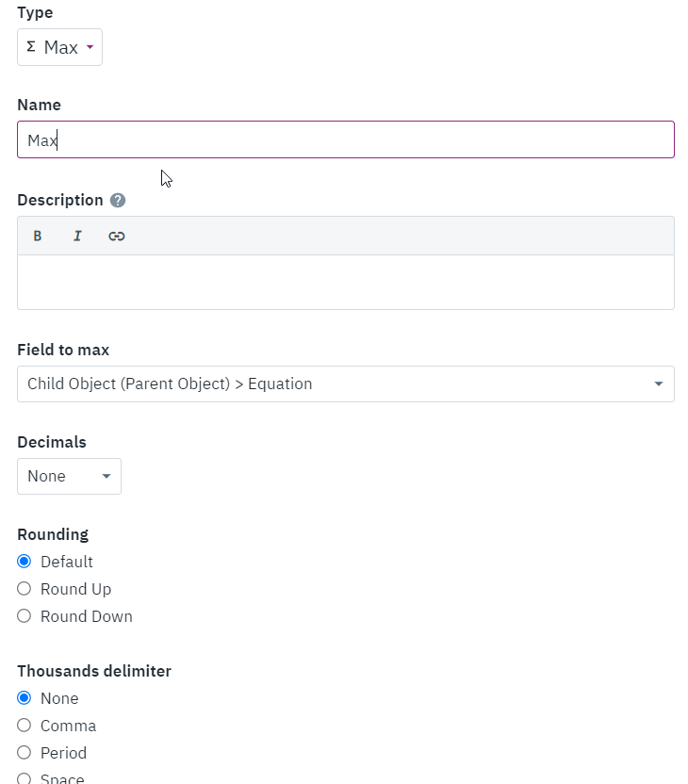Screen dimensions: 688x784
Task: Click the Description help question mark icon
Action: point(118,201)
